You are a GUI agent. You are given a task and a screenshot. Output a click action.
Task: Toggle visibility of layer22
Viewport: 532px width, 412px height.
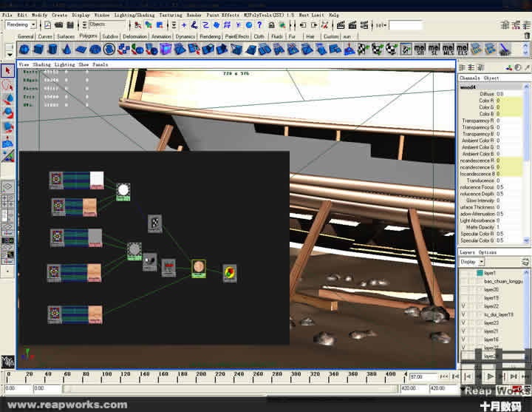click(x=463, y=306)
